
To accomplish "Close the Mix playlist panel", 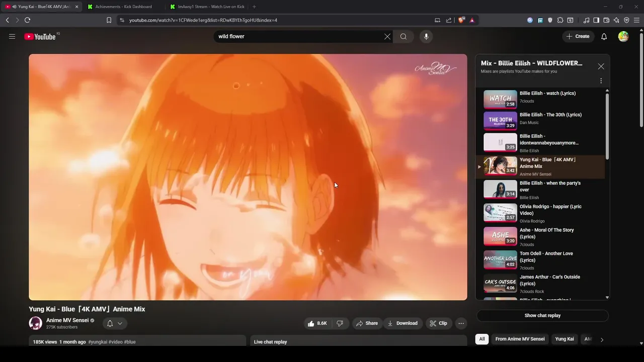I will click(601, 66).
